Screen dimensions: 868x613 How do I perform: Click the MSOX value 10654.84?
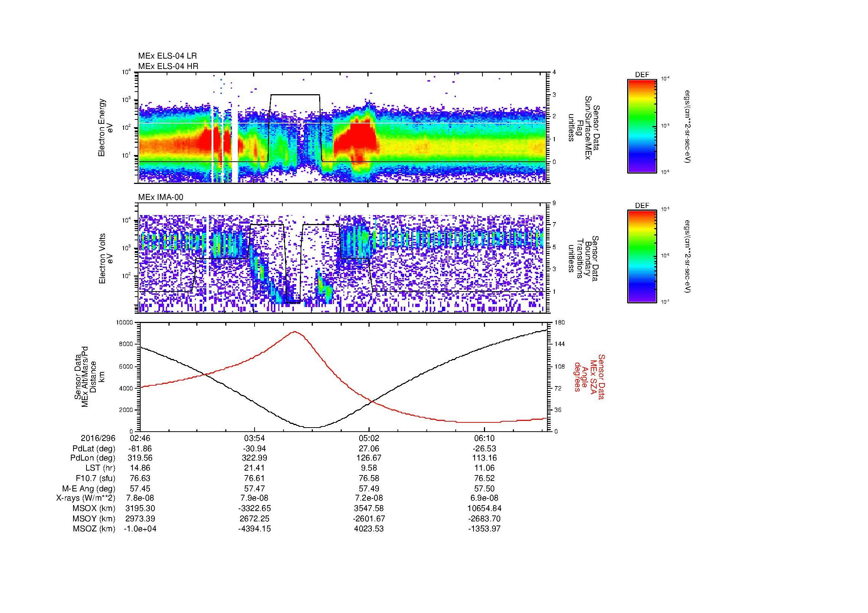[x=484, y=509]
